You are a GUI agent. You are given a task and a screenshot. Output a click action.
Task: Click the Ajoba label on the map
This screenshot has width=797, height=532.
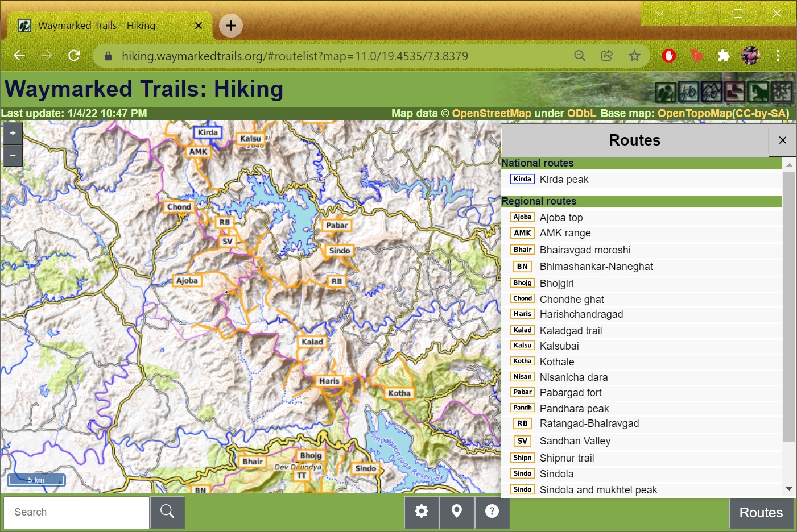coord(187,280)
